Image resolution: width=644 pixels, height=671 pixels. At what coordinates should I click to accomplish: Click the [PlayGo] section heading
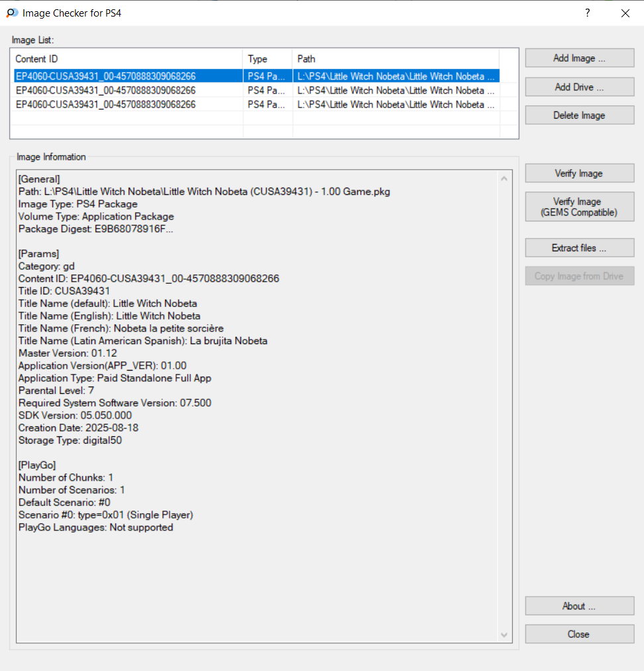click(37, 465)
